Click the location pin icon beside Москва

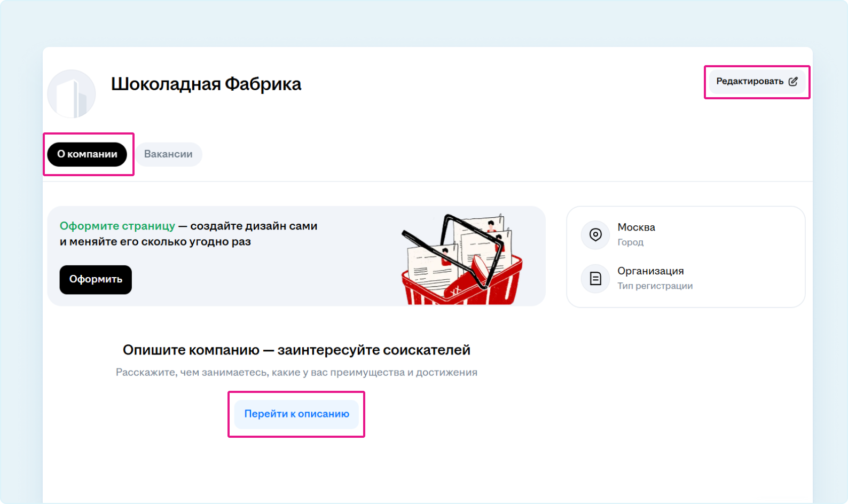tap(595, 235)
